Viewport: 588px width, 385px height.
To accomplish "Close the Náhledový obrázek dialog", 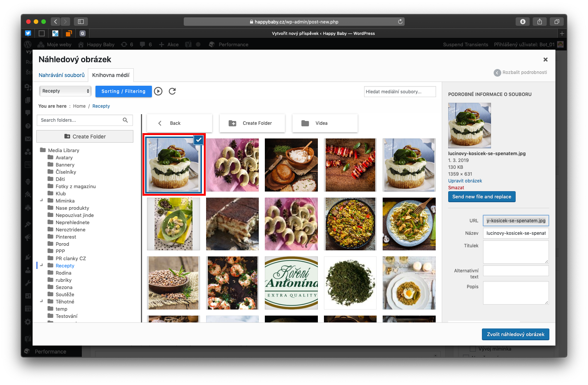I will (546, 60).
